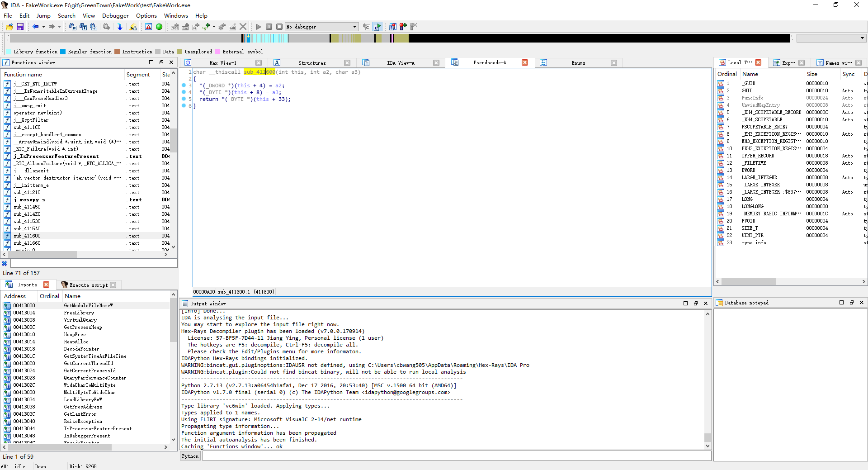Open the Debugger menu

point(115,15)
